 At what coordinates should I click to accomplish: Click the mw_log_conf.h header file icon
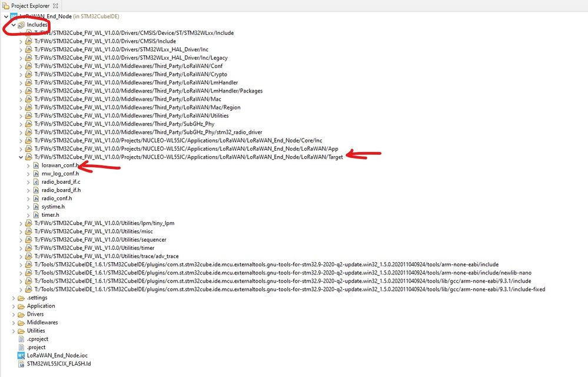pyautogui.click(x=36, y=174)
